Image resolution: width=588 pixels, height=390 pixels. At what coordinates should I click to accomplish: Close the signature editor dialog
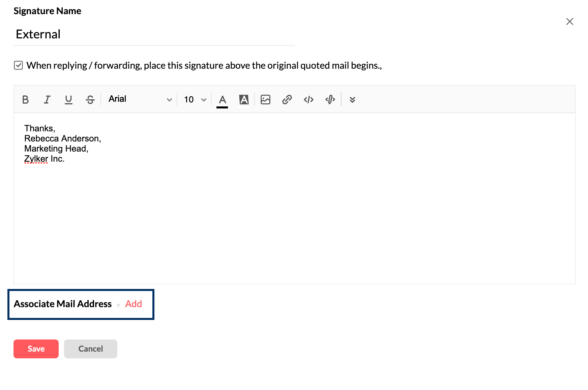pos(569,21)
